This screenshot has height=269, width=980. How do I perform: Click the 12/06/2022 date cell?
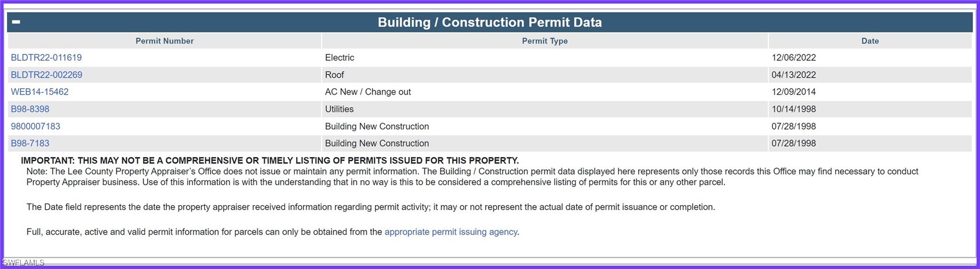point(870,57)
